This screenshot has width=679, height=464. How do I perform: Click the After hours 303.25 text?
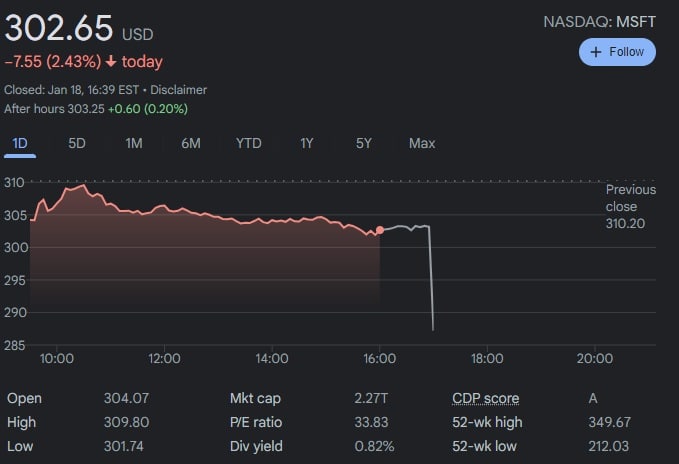pos(54,109)
